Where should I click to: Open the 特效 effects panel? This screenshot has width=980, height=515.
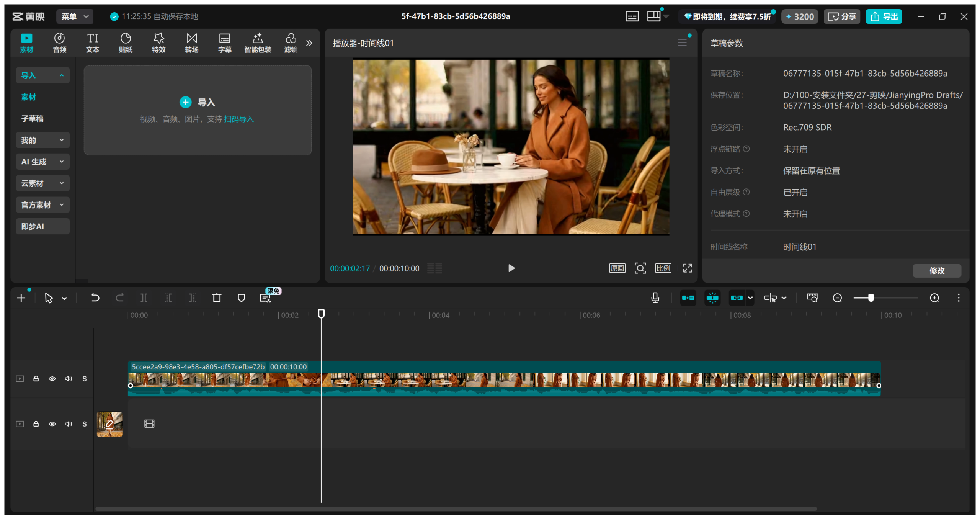(158, 43)
